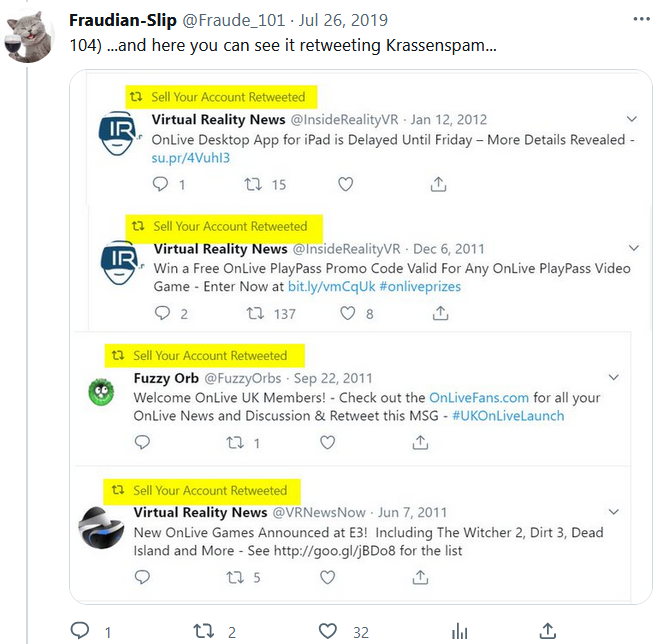Open more options on Fraudian-Slip tweet
Image resolution: width=656 pixels, height=644 pixels.
tap(640, 20)
